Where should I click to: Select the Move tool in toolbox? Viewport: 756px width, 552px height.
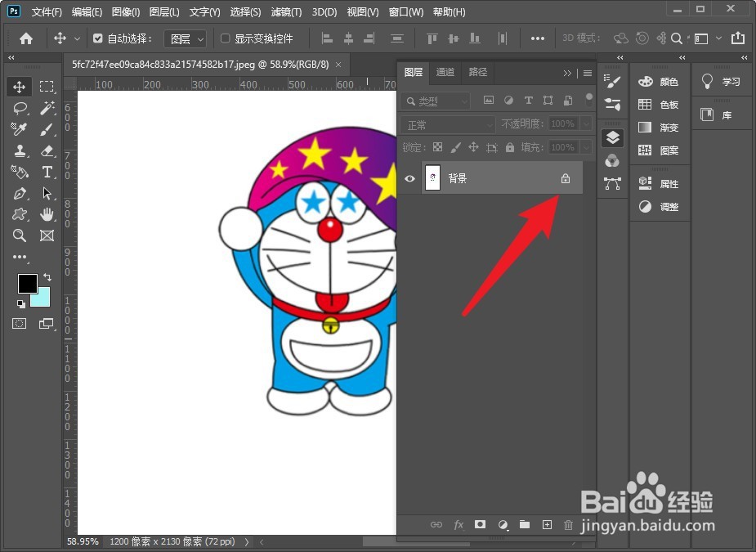tap(20, 87)
